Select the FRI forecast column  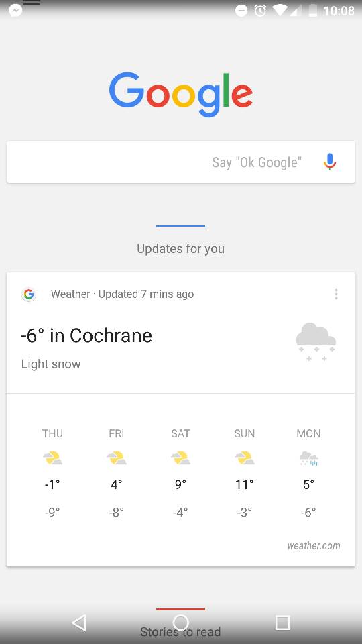pyautogui.click(x=117, y=472)
